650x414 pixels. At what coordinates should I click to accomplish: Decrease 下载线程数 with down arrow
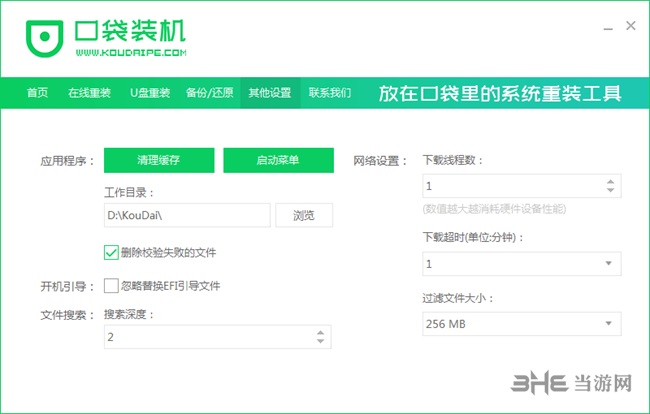(610, 190)
